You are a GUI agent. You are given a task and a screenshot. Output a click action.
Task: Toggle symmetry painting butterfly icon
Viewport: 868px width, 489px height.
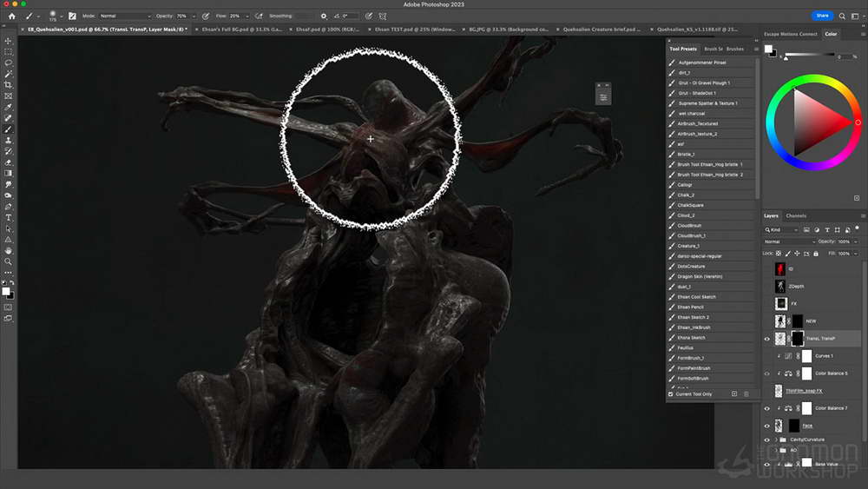coord(383,16)
